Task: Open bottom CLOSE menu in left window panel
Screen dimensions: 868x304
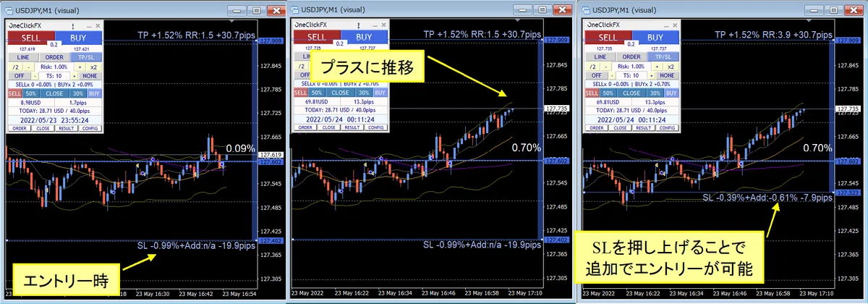Action: [43, 128]
